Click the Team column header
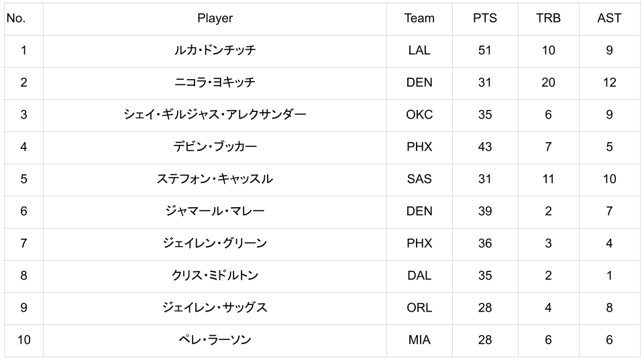Screen dimensions: 644x362 click(x=419, y=18)
